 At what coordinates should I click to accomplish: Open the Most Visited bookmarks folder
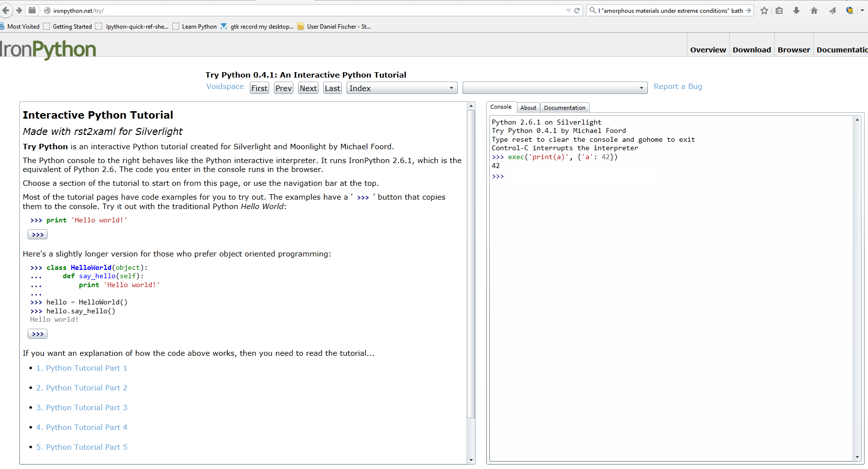(x=20, y=27)
